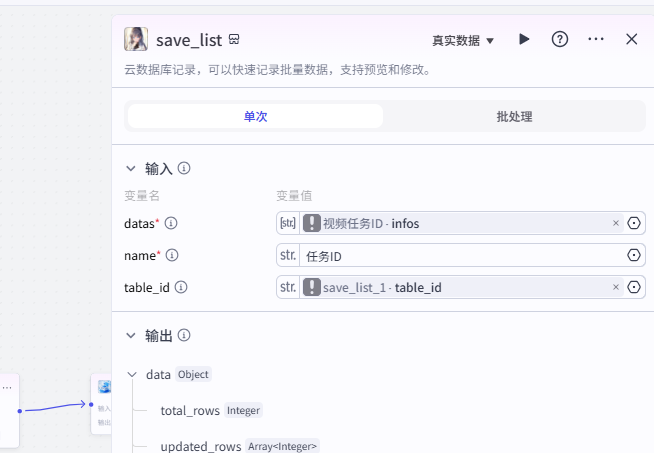The height and width of the screenshot is (453, 654).
Task: Click the save_list title text
Action: [189, 40]
